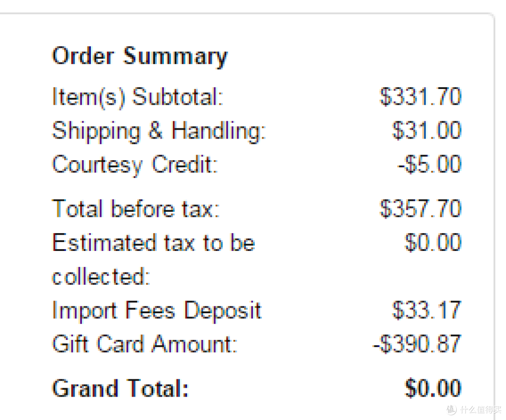Click the 什么值得买 watermark text
The width and height of the screenshot is (506, 420).
click(x=481, y=410)
